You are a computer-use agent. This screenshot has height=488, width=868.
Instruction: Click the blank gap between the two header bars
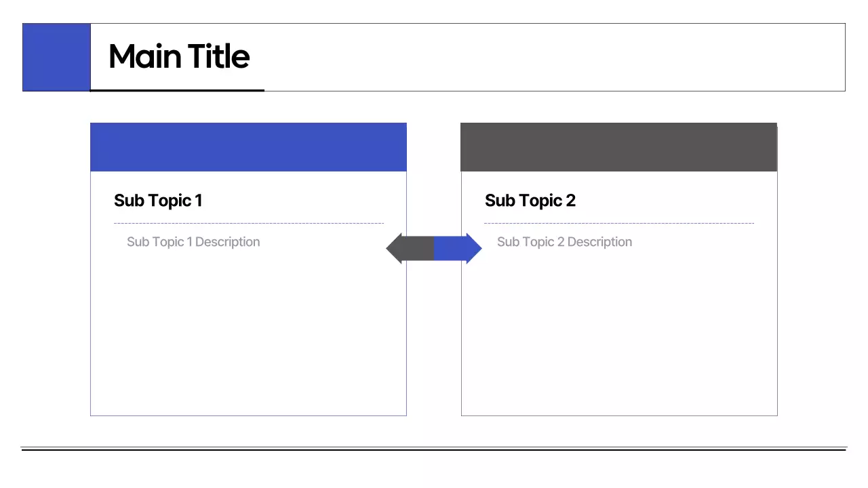click(434, 147)
